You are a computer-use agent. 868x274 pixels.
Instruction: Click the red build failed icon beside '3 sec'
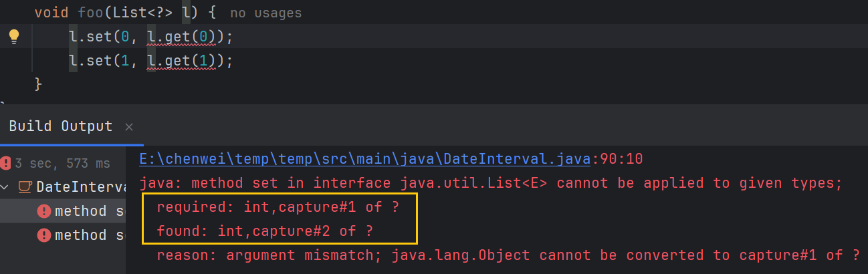(5, 162)
